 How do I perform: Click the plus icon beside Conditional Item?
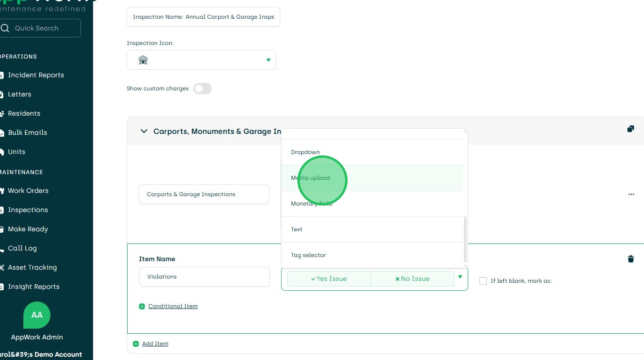pos(142,306)
